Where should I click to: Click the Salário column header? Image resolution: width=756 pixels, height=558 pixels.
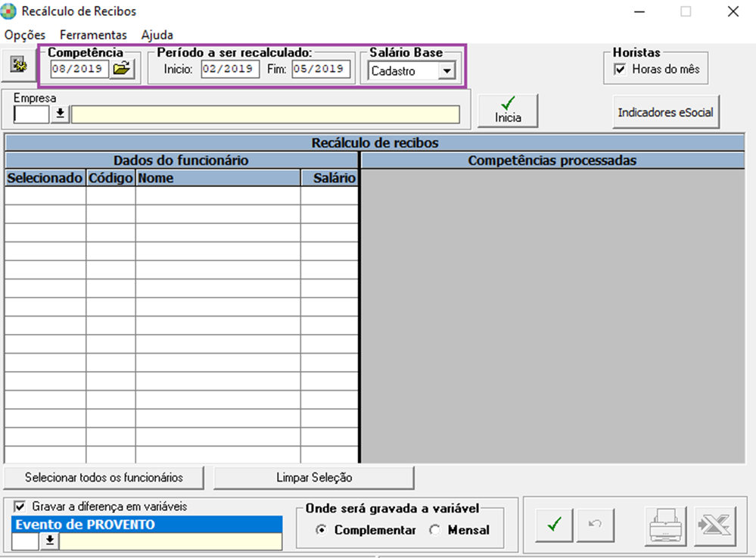tap(329, 178)
